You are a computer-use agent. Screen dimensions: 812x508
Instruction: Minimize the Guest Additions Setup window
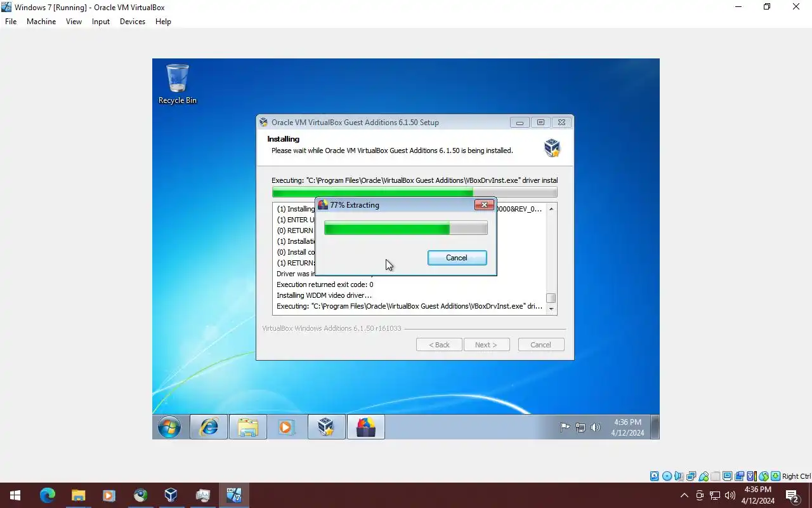tap(520, 123)
